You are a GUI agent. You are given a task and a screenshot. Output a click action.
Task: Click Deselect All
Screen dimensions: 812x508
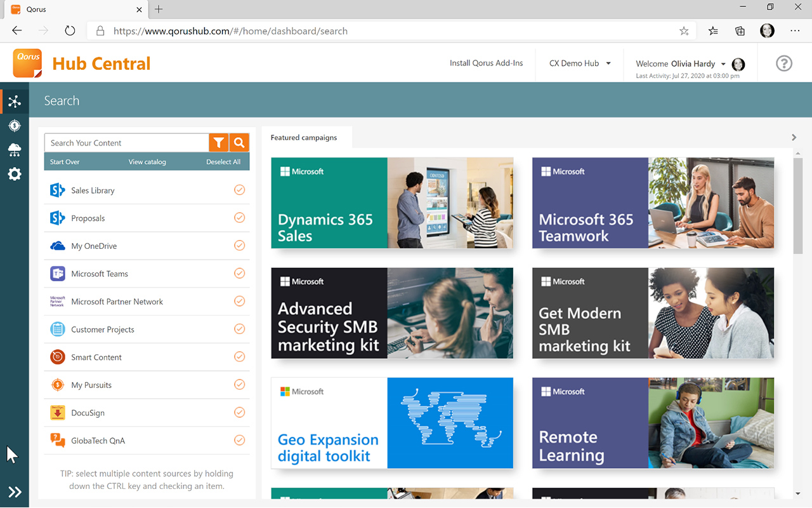tap(223, 162)
